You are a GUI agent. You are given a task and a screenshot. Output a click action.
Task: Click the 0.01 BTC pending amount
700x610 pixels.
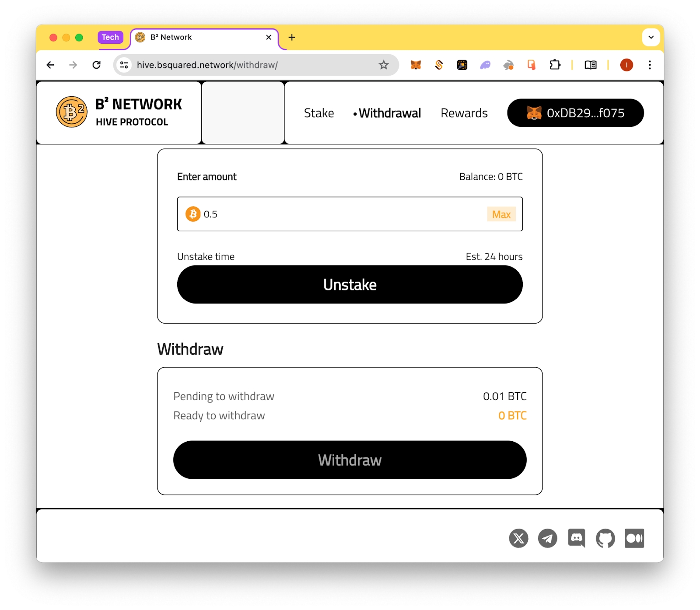click(505, 396)
